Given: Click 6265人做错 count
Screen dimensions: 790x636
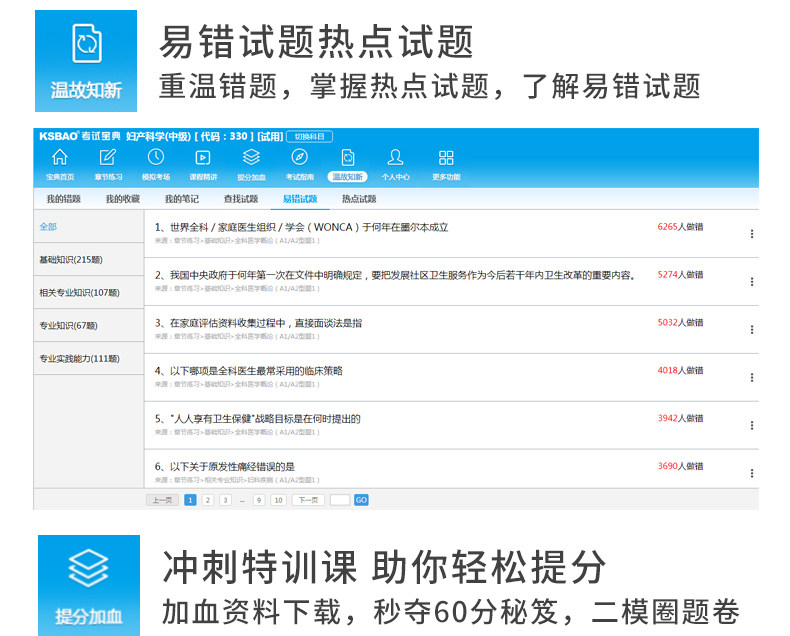Looking at the screenshot, I should click(680, 227).
